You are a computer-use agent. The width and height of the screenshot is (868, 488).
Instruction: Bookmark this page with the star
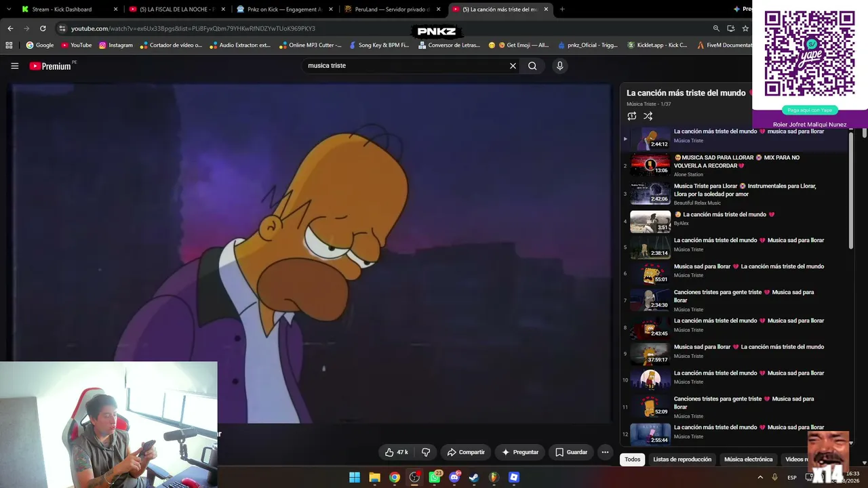pos(745,28)
